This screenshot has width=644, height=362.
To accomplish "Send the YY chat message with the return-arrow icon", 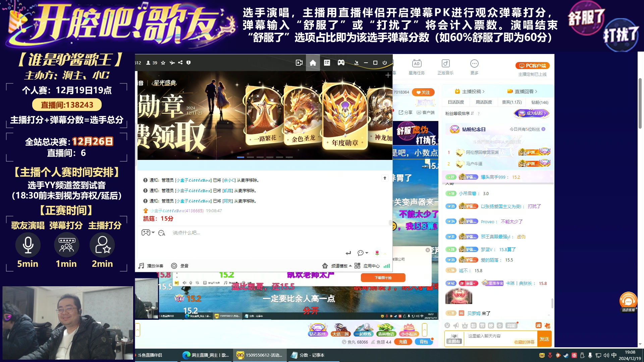I will [x=348, y=253].
